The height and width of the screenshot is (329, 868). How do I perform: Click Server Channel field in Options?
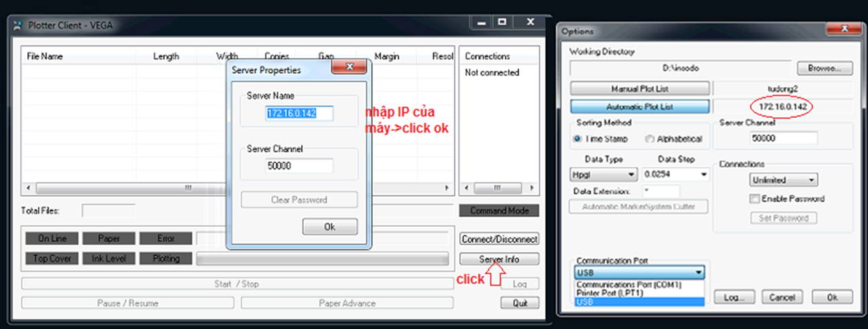pos(782,138)
